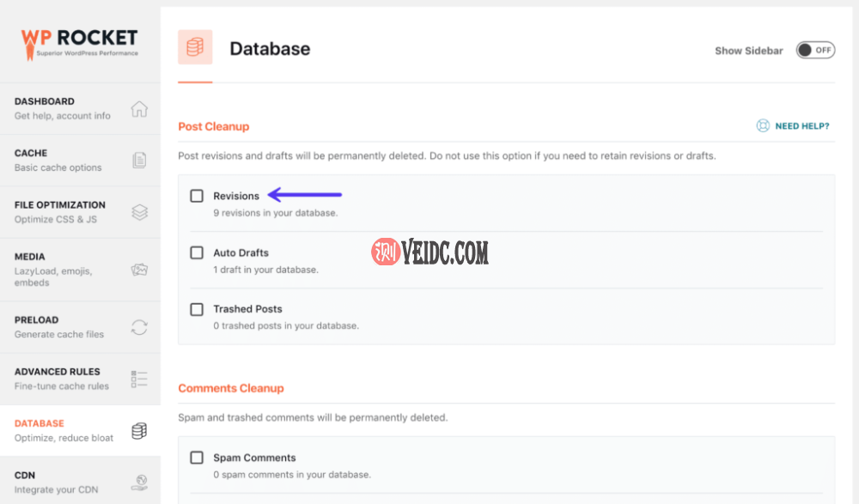The width and height of the screenshot is (859, 504).
Task: Click the Cache document icon
Action: coord(139,161)
